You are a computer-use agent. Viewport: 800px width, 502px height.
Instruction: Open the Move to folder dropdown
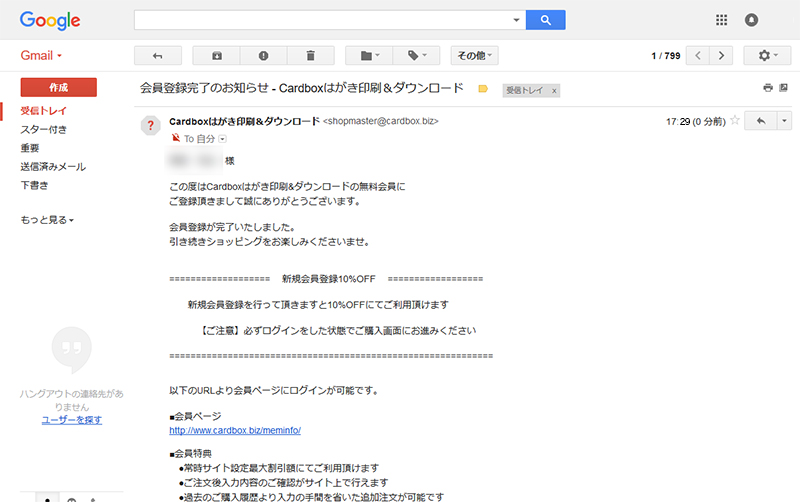coord(369,56)
